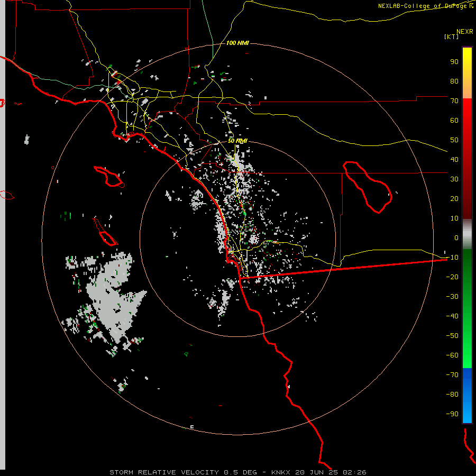Viewport: 476px width, 476px height.
Task: Click the 100 NMI range ring label
Action: point(237,43)
